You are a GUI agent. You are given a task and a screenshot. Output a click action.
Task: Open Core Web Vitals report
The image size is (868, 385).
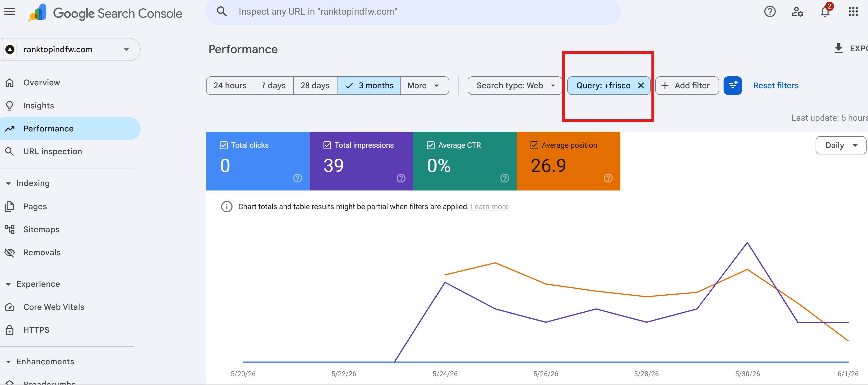pyautogui.click(x=70, y=307)
